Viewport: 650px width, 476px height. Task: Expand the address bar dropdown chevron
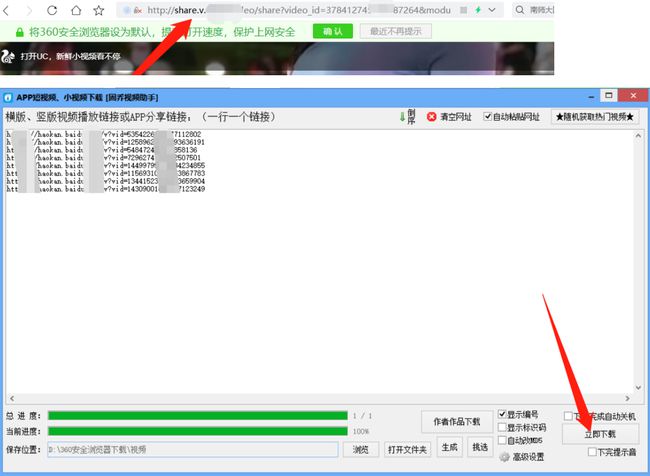pyautogui.click(x=492, y=10)
